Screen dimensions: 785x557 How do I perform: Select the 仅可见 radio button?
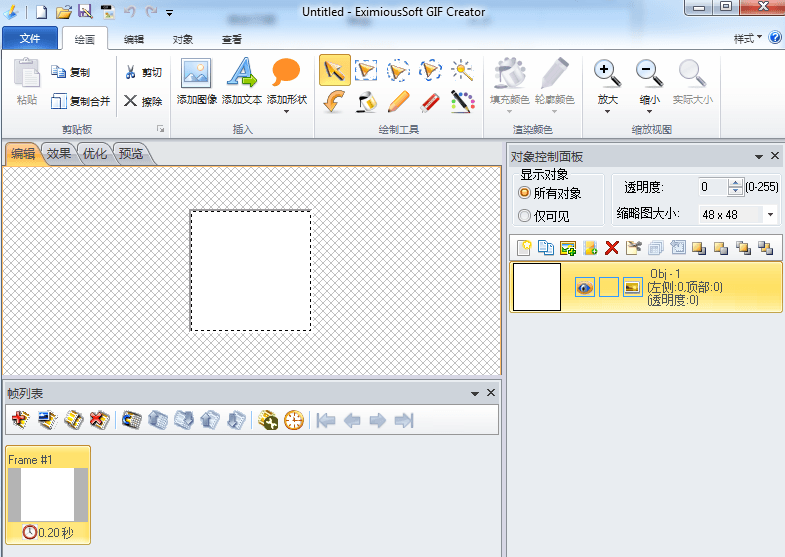point(524,215)
